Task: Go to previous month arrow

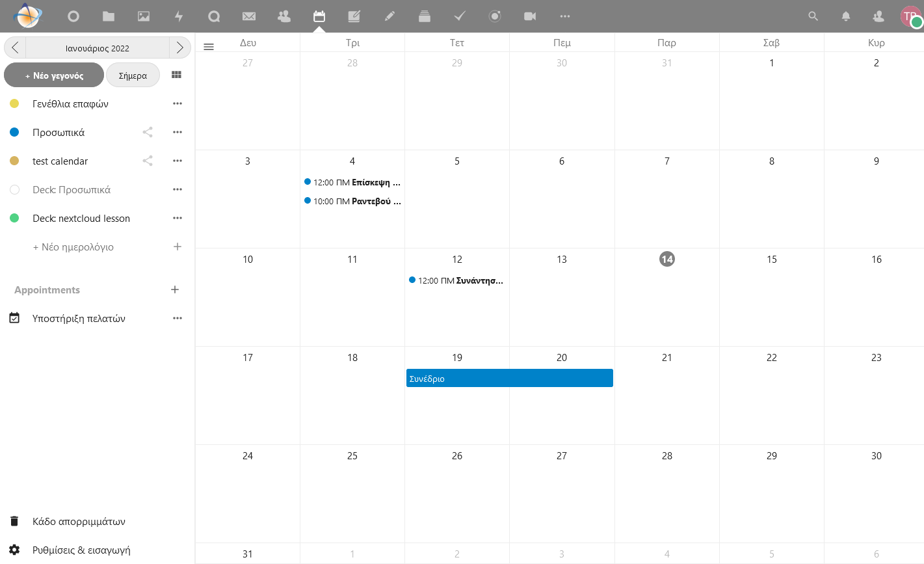Action: (15, 47)
